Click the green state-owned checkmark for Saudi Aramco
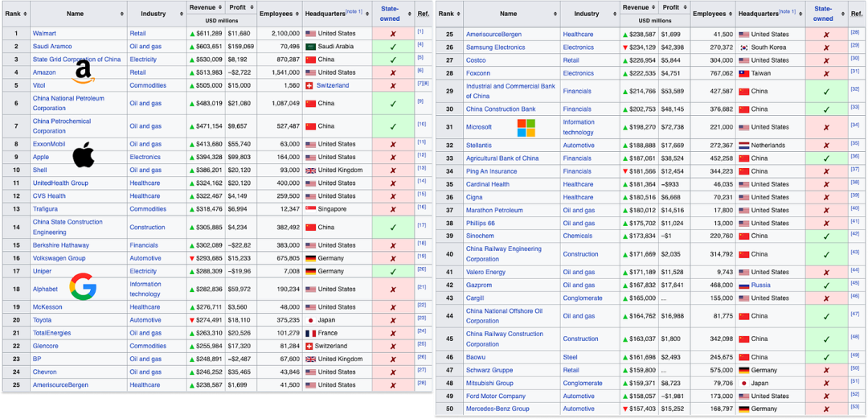Image resolution: width=868 pixels, height=419 pixels. click(393, 47)
